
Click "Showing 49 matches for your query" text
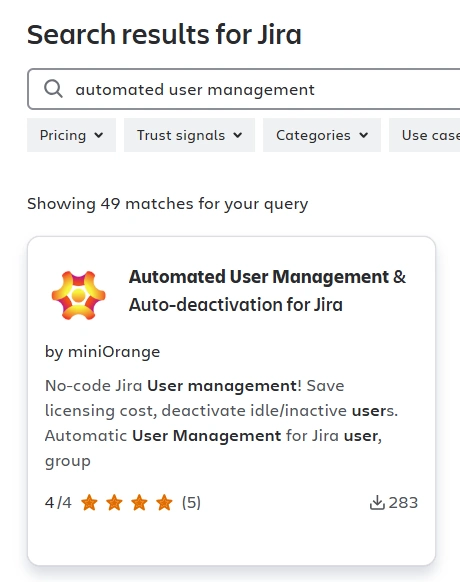[x=167, y=204]
